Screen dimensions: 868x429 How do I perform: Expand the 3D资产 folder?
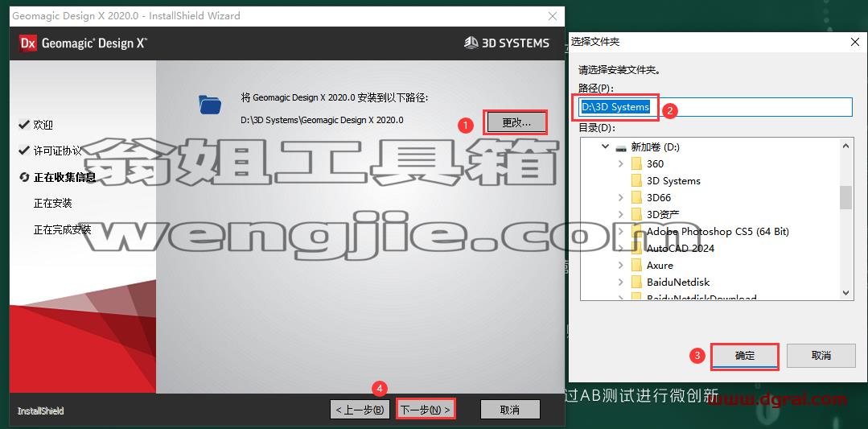point(620,214)
